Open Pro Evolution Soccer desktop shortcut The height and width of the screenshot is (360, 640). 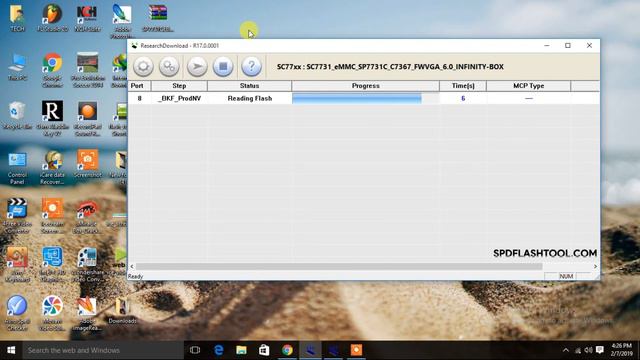[x=87, y=70]
